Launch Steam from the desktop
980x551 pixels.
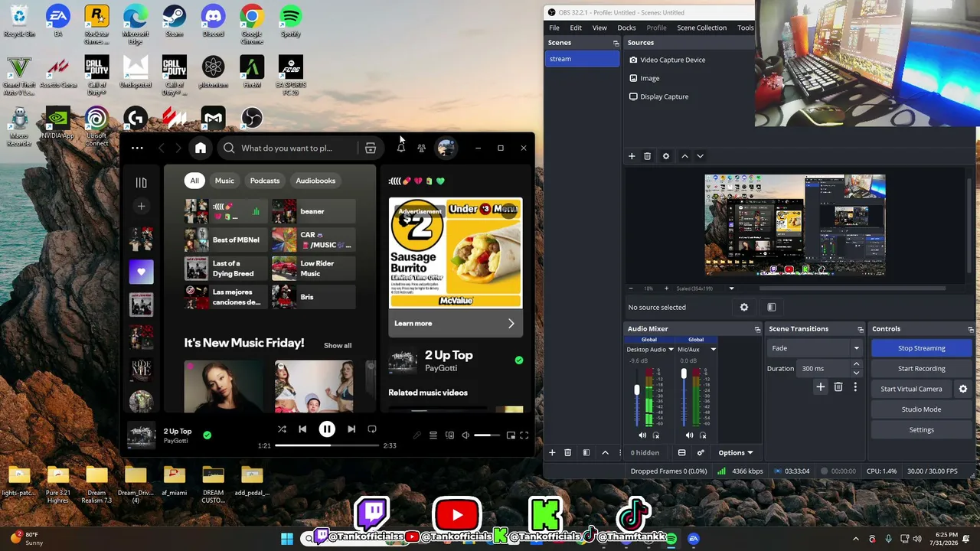(x=174, y=21)
